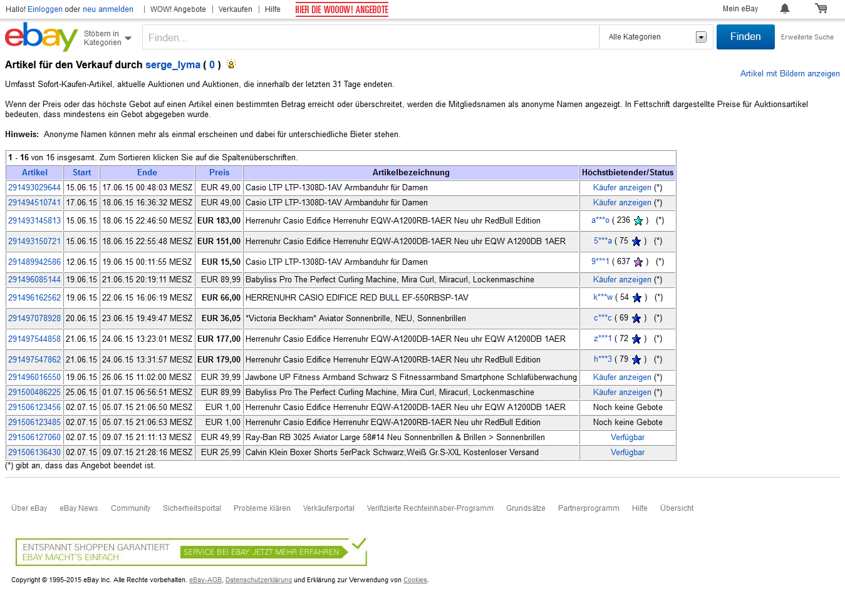Open the shopping cart icon
This screenshot has width=845, height=616.
point(821,9)
